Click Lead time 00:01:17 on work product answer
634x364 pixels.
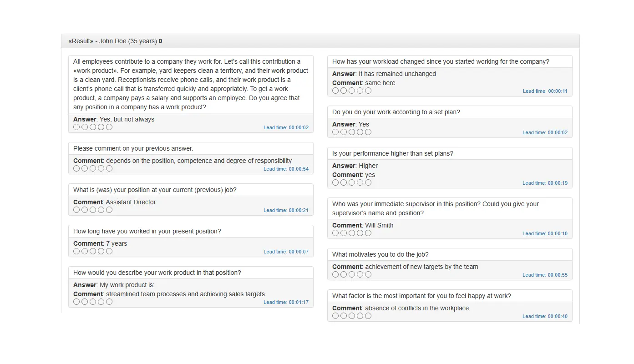click(x=286, y=303)
